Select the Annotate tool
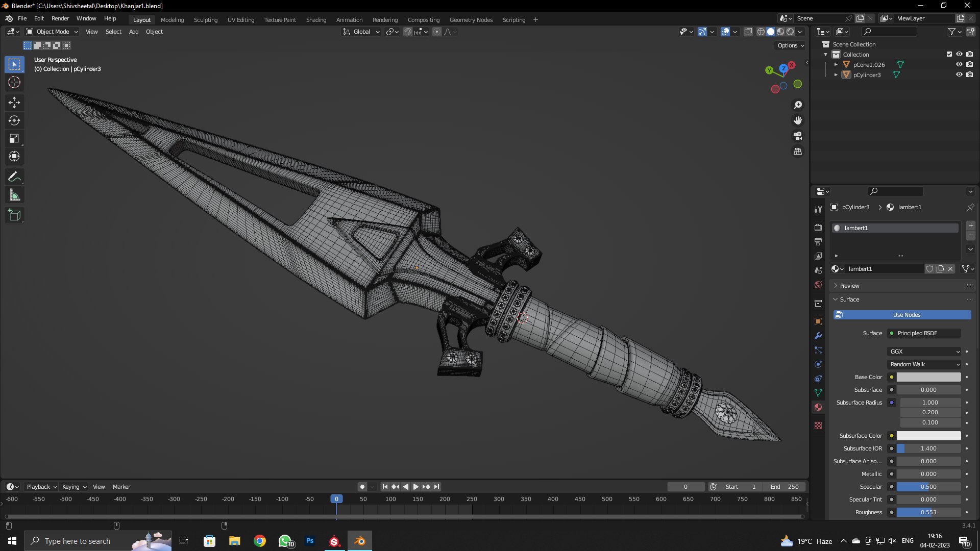Image resolution: width=980 pixels, height=551 pixels. [x=14, y=177]
